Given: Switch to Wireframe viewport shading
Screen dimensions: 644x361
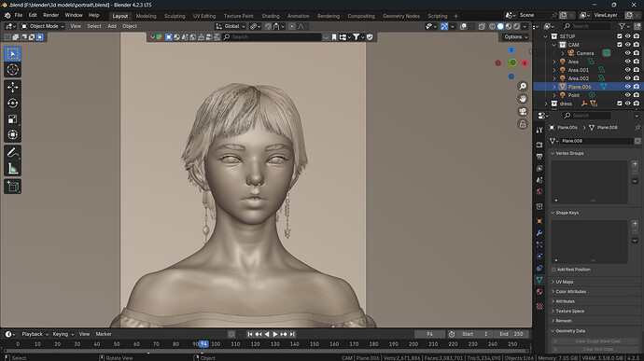Looking at the screenshot, I should 492,26.
